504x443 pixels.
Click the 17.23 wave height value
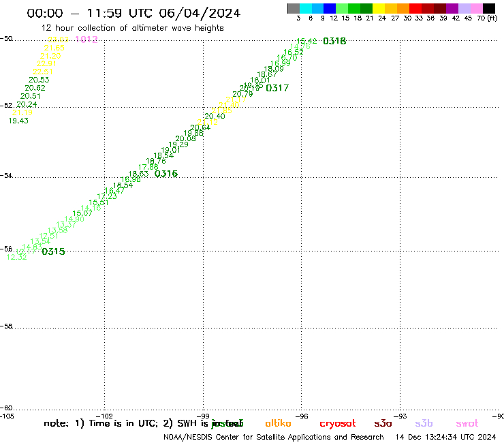click(107, 196)
